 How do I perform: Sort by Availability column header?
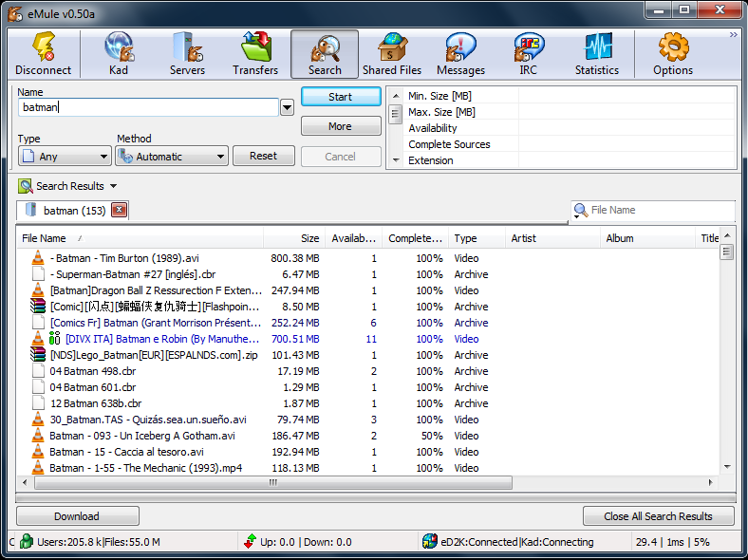(x=353, y=238)
